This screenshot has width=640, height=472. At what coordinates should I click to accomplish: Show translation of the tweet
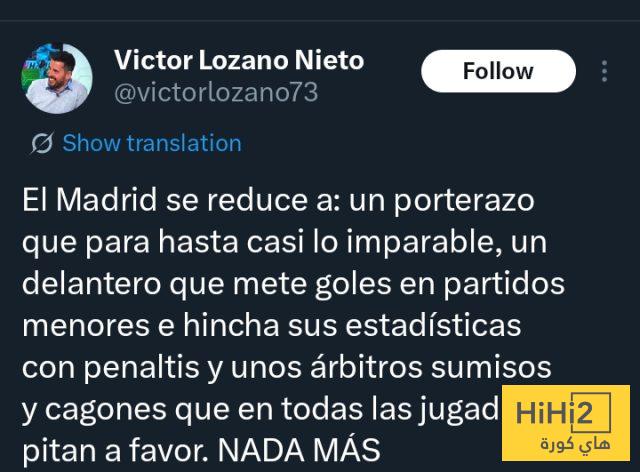pos(152,143)
